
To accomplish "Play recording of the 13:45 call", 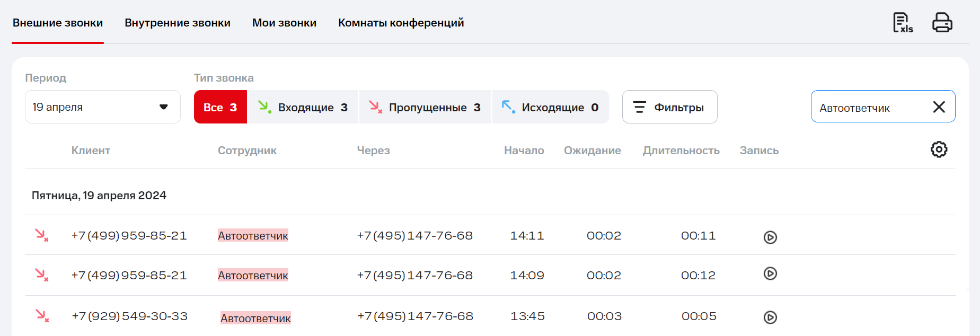I will pos(770,317).
